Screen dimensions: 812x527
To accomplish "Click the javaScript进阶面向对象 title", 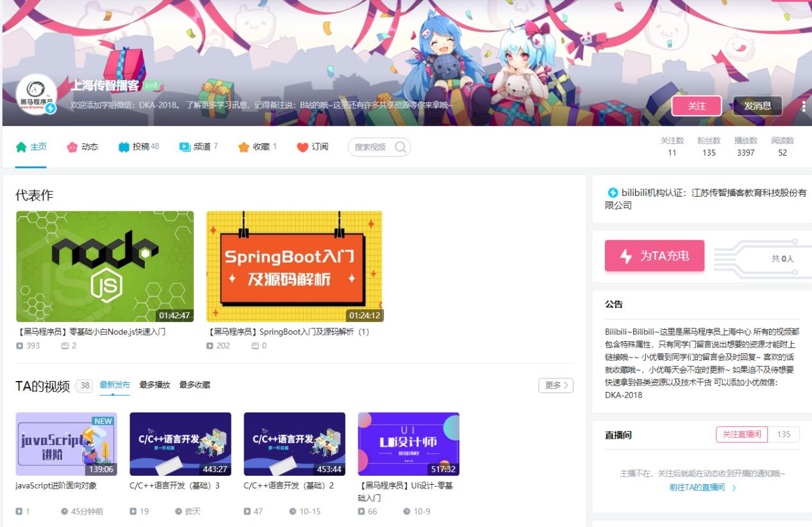I will click(x=56, y=485).
